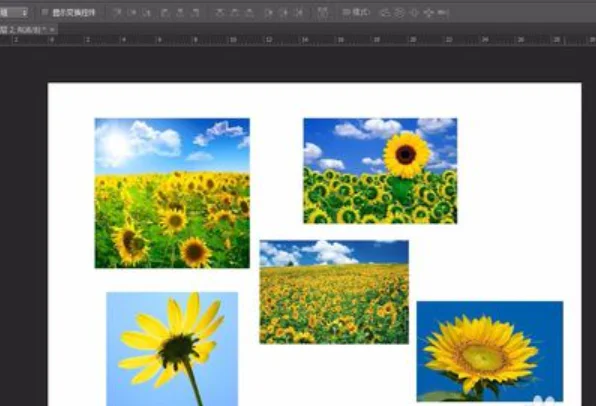Close the open document tab
Image resolution: width=596 pixels, height=406 pixels.
coord(52,30)
